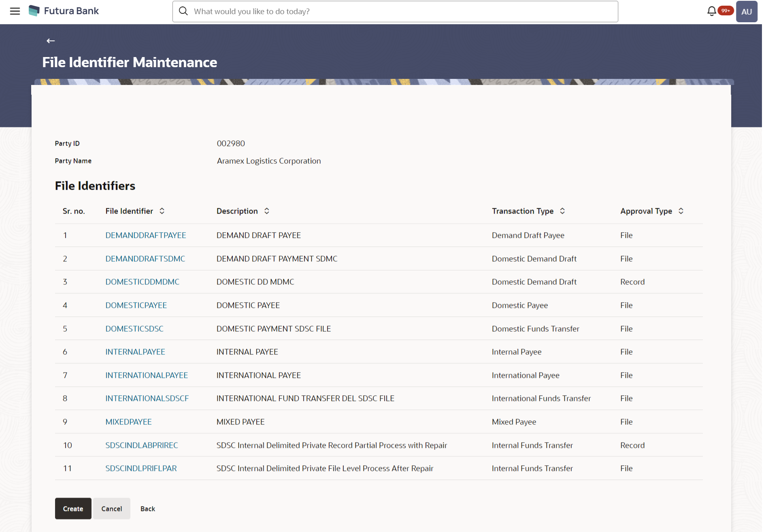
Task: Click the 99+ notification badge
Action: (726, 11)
